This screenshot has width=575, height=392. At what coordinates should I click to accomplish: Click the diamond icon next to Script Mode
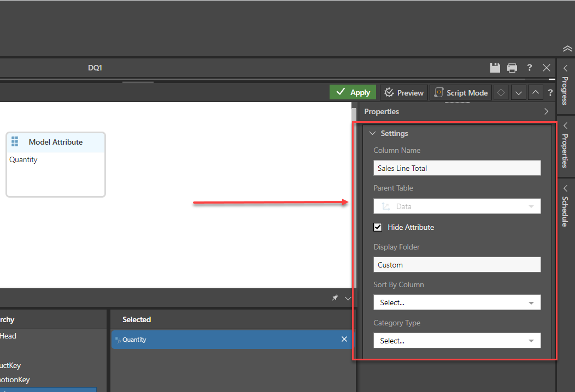[501, 93]
